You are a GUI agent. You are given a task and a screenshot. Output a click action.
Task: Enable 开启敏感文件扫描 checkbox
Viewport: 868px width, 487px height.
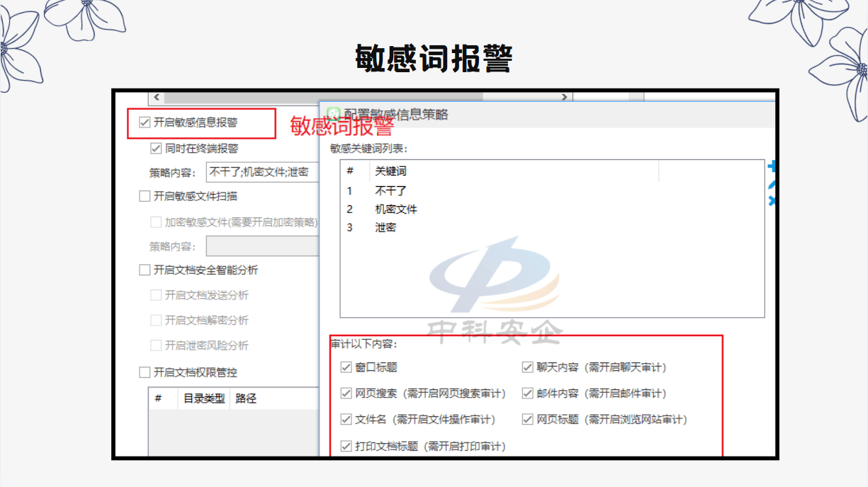[145, 196]
